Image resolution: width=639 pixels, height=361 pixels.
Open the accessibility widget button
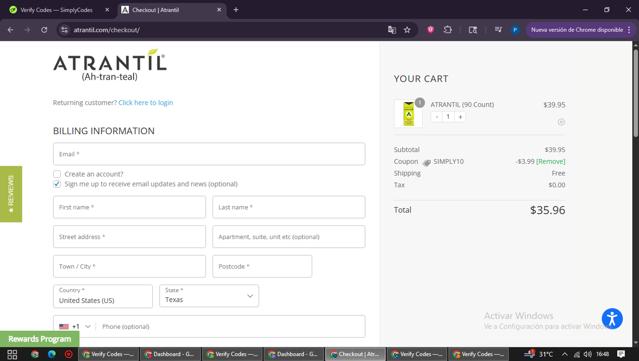[612, 319]
